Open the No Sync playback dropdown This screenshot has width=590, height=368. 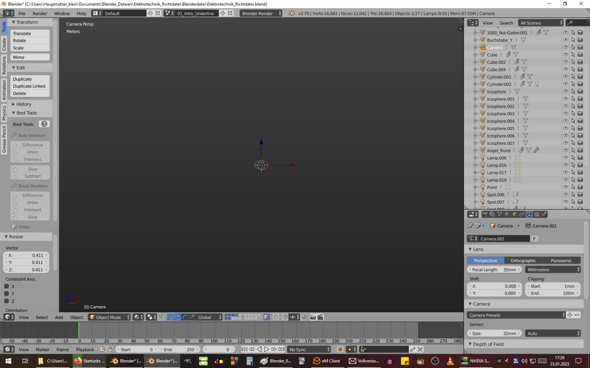click(x=309, y=349)
